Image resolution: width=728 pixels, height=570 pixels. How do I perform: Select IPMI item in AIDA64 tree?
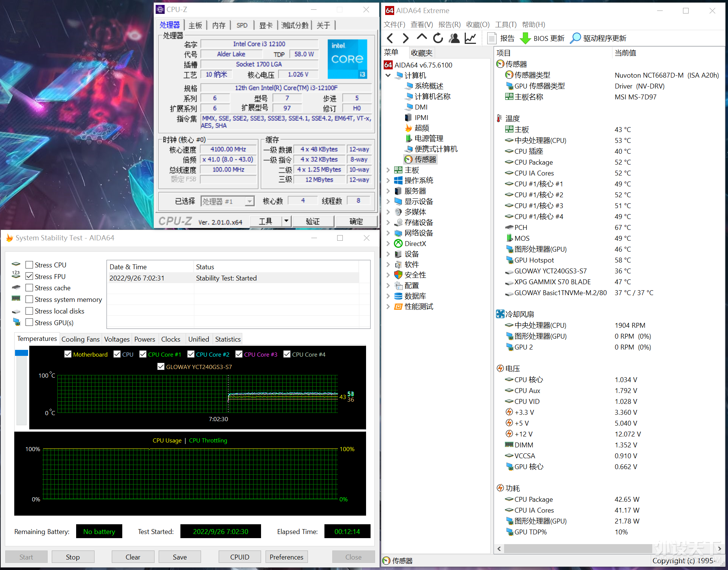(x=416, y=117)
